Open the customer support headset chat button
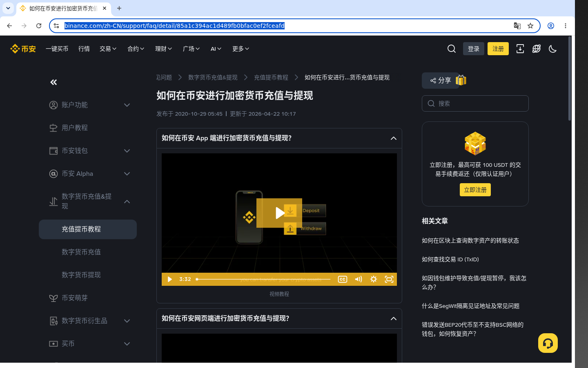The width and height of the screenshot is (588, 368). [548, 343]
